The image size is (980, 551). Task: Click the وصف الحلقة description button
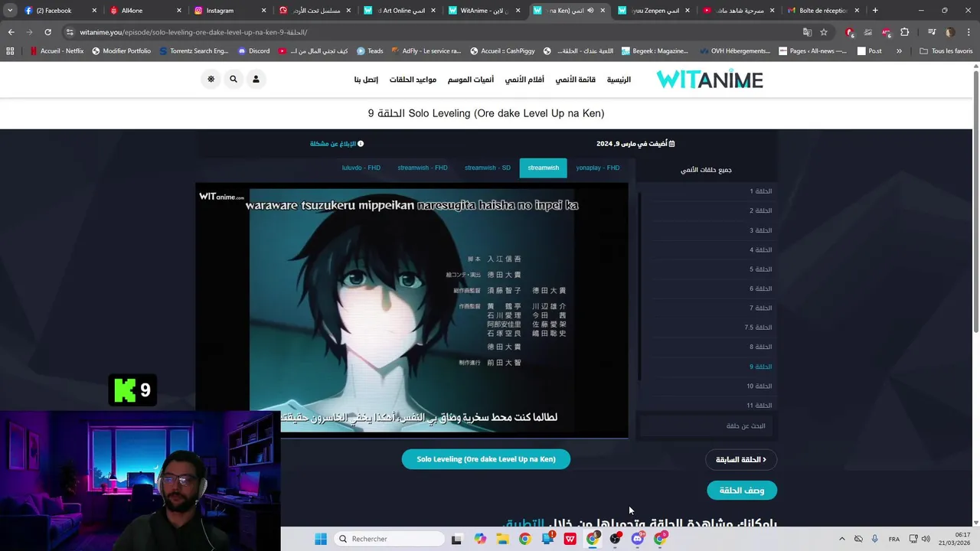[742, 490]
